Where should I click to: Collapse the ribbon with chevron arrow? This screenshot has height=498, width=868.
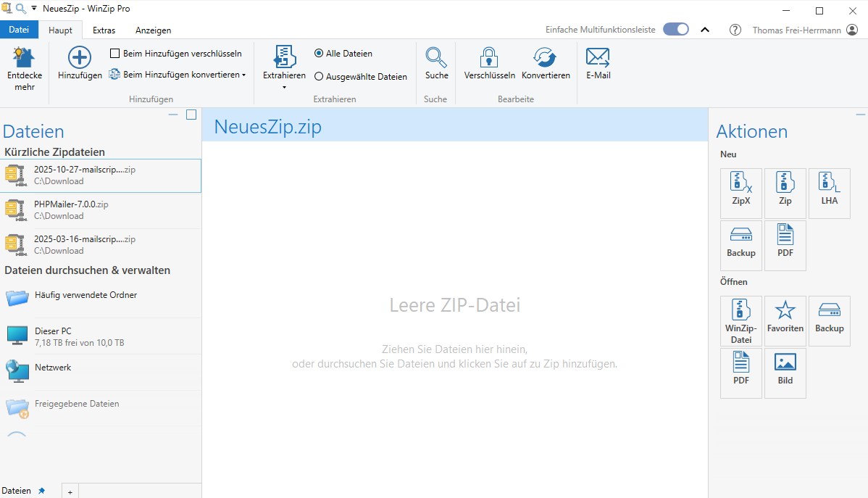point(704,30)
